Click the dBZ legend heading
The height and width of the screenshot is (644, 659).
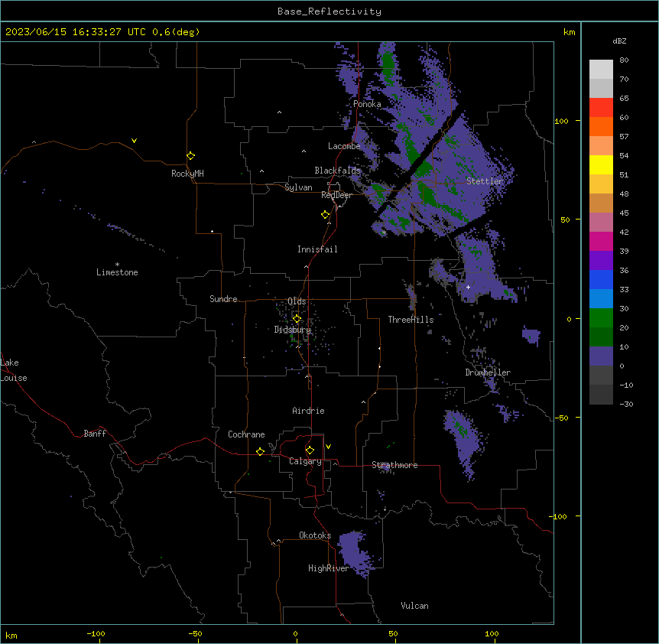pyautogui.click(x=619, y=41)
